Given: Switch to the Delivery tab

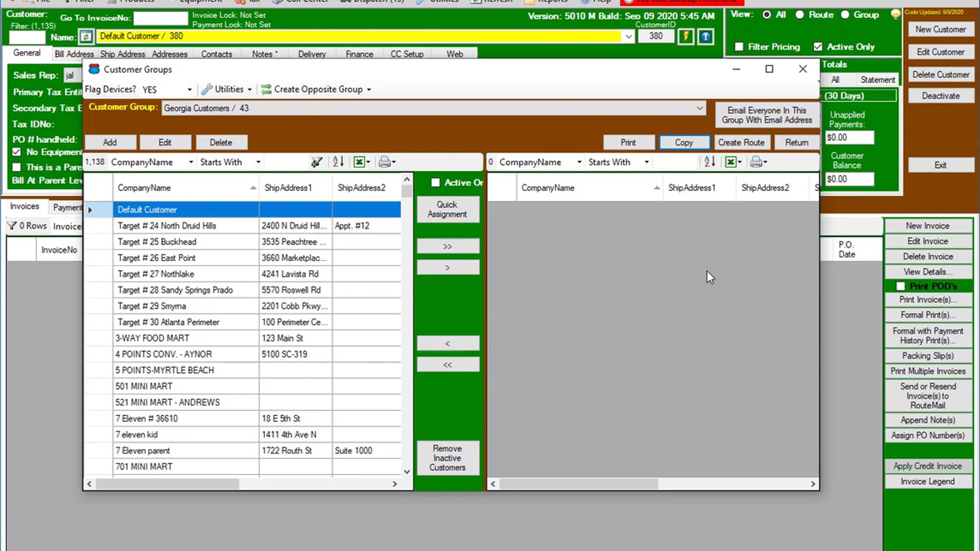Looking at the screenshot, I should coord(312,54).
